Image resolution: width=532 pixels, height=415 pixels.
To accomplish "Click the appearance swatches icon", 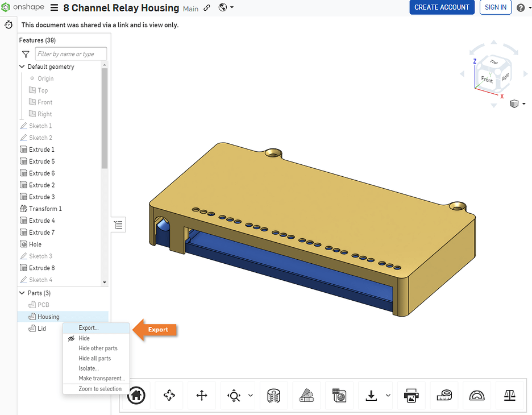I will click(306, 395).
